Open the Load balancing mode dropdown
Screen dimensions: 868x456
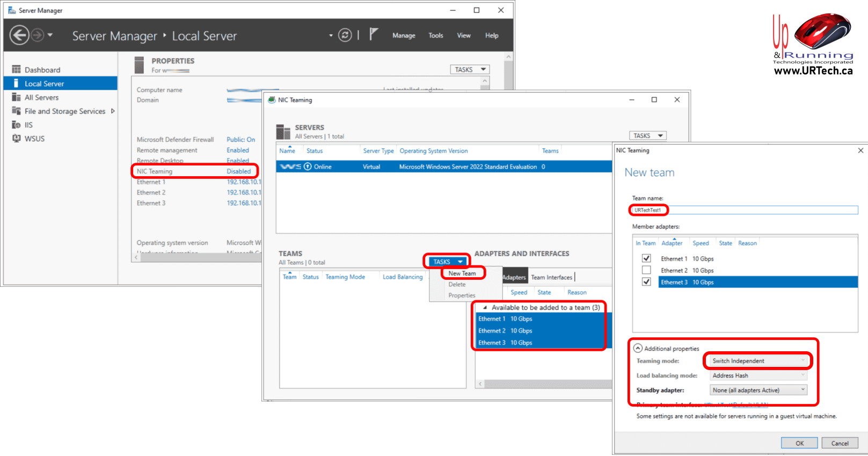(757, 375)
